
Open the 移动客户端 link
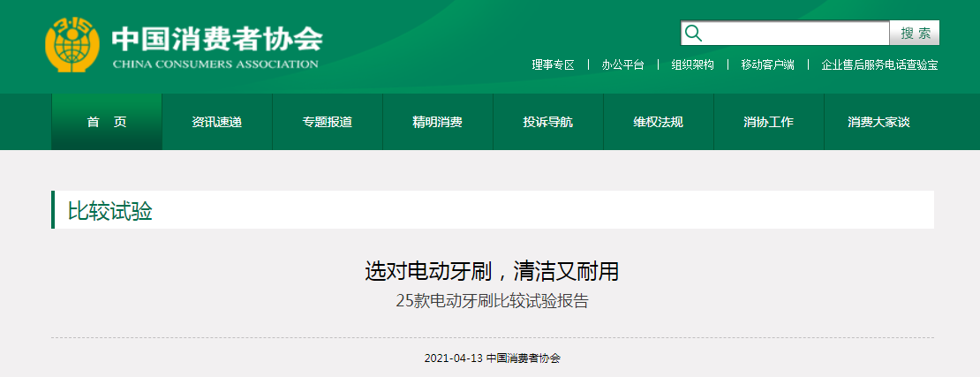point(767,64)
